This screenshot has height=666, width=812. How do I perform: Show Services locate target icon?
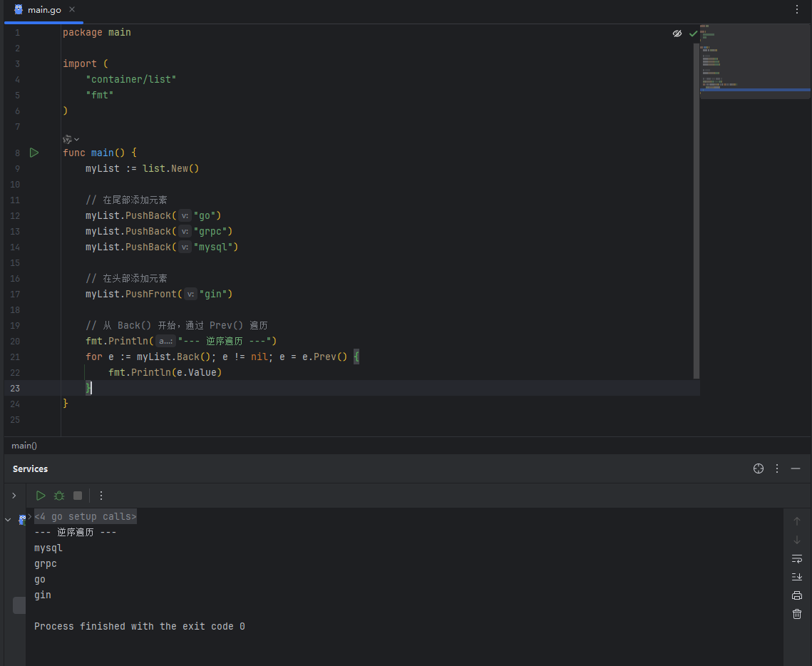pos(758,468)
